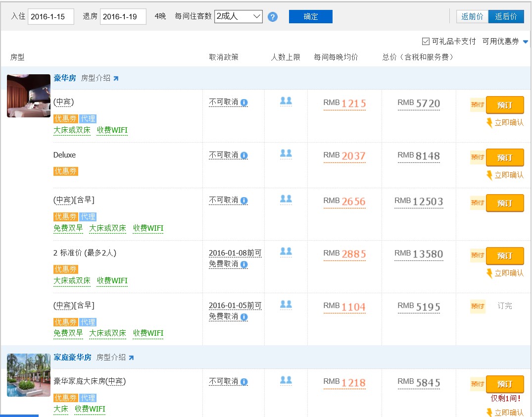The width and height of the screenshot is (532, 417).
Task: Open 家庭豪华房 room introduction arrow icon
Action: tap(131, 358)
